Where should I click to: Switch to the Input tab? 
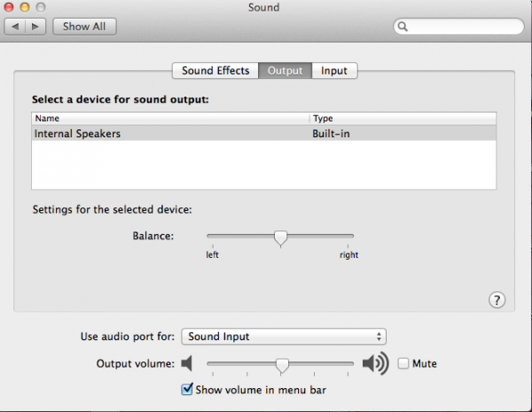point(334,71)
